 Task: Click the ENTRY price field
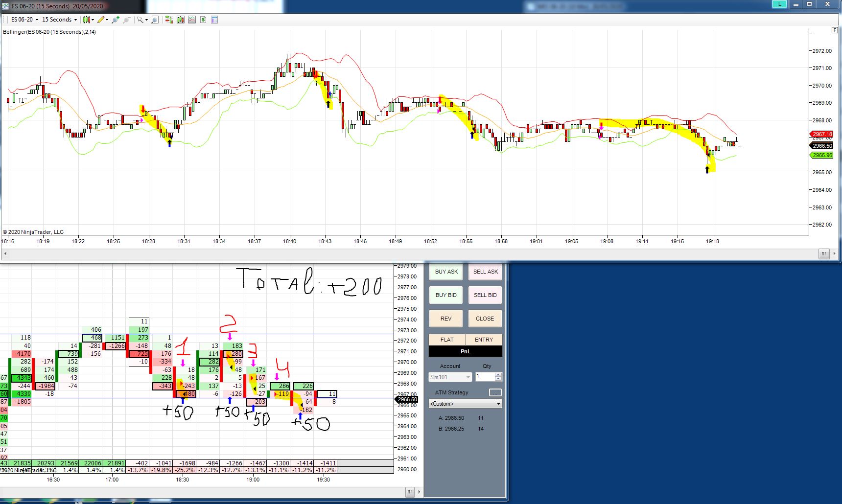(x=484, y=340)
